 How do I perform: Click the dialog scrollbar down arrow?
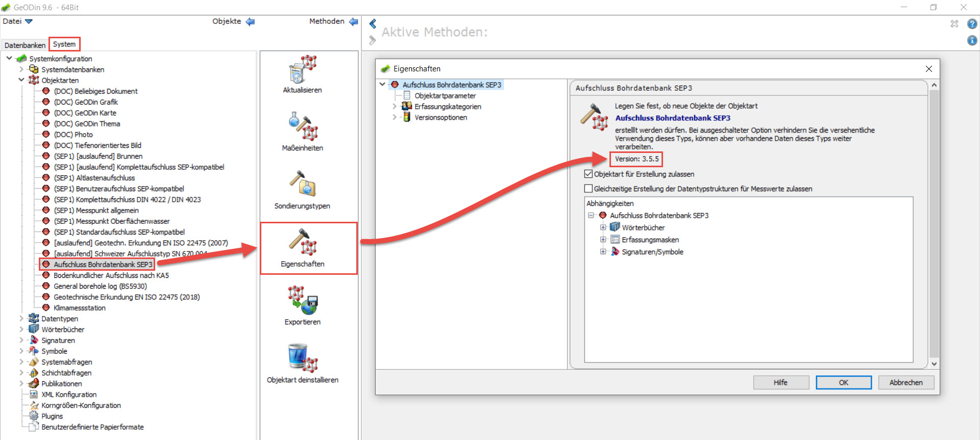934,364
